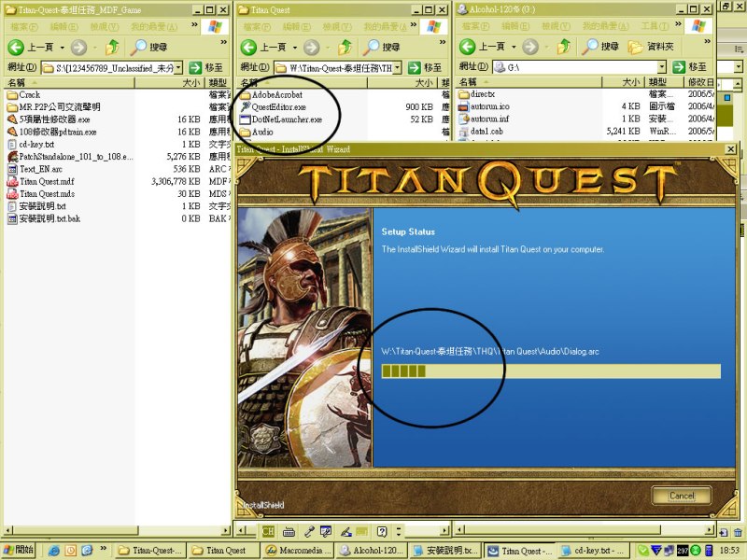747x560 pixels.
Task: Select the Text_EN.arc file
Action: click(x=35, y=169)
